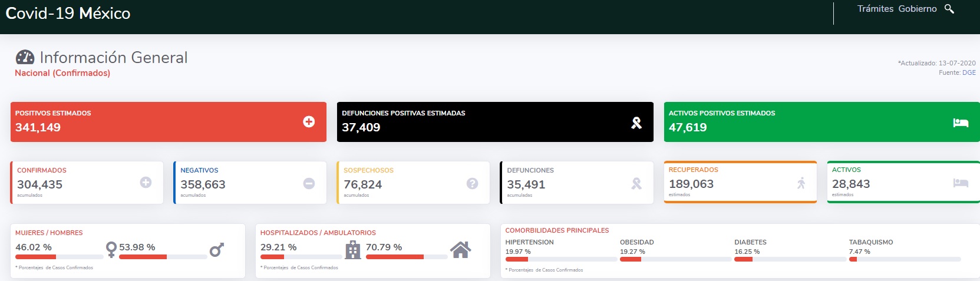Click the house icon for Ambulatorios
980x281 pixels.
[460, 250]
